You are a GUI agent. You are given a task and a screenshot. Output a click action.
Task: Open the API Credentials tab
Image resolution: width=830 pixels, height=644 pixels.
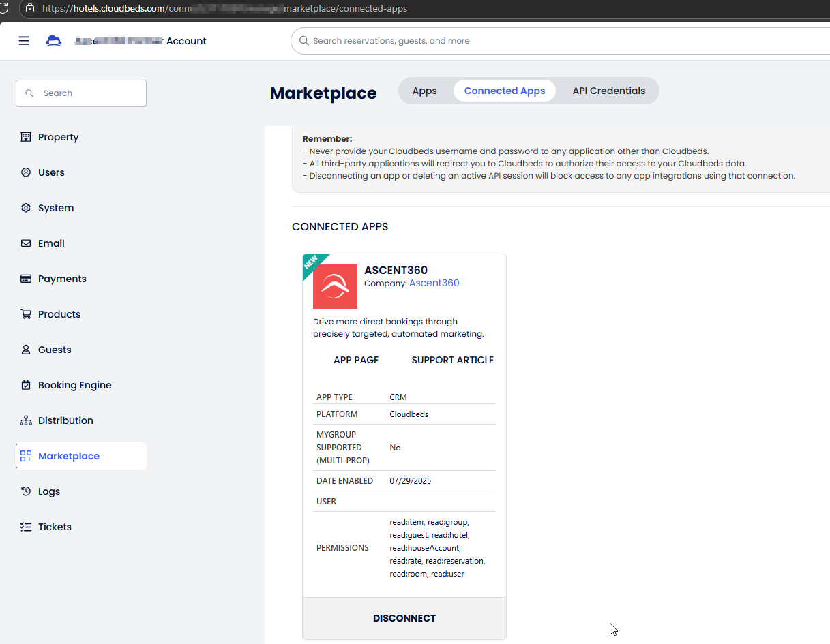tap(609, 91)
